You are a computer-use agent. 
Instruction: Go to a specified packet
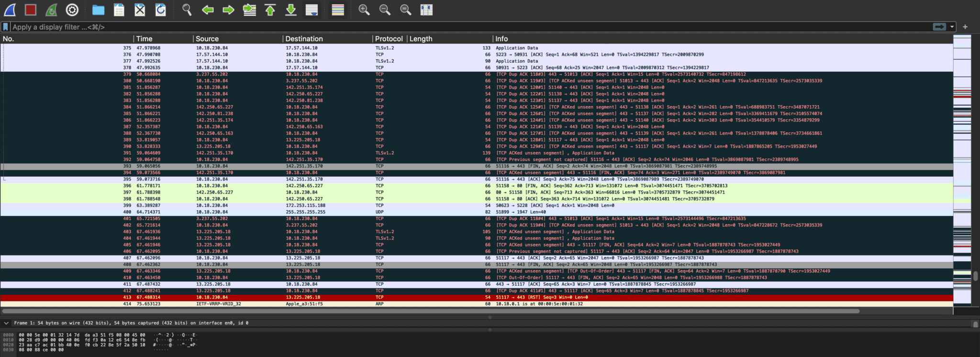249,10
